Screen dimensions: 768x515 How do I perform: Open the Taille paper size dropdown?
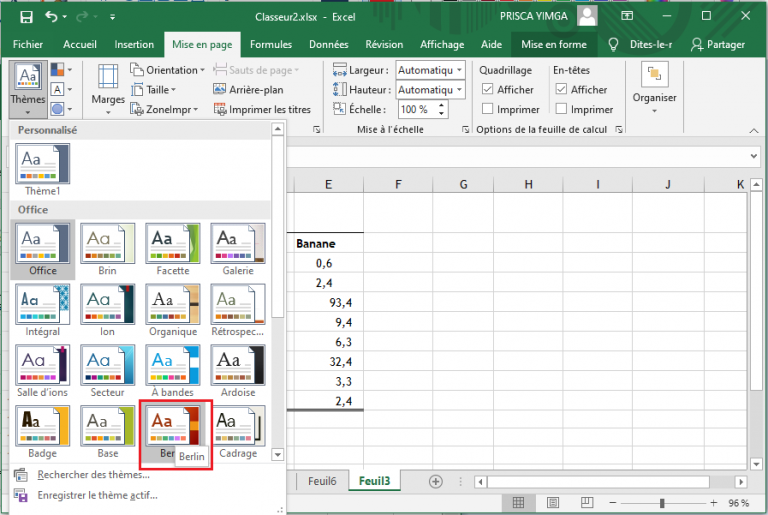point(153,90)
